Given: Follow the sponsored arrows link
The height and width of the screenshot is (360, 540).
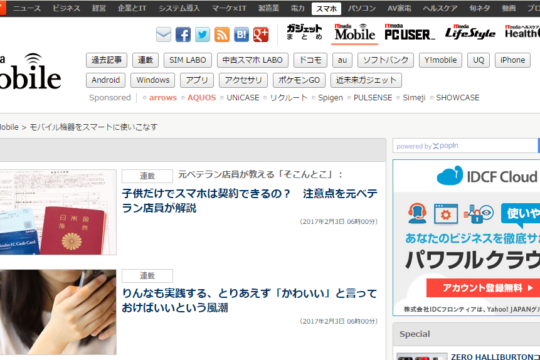Looking at the screenshot, I should pyautogui.click(x=163, y=98).
